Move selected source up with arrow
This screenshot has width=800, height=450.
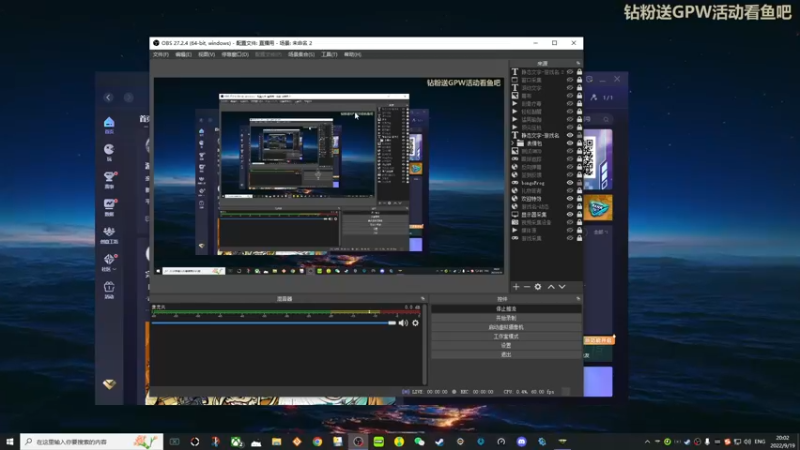(x=551, y=287)
